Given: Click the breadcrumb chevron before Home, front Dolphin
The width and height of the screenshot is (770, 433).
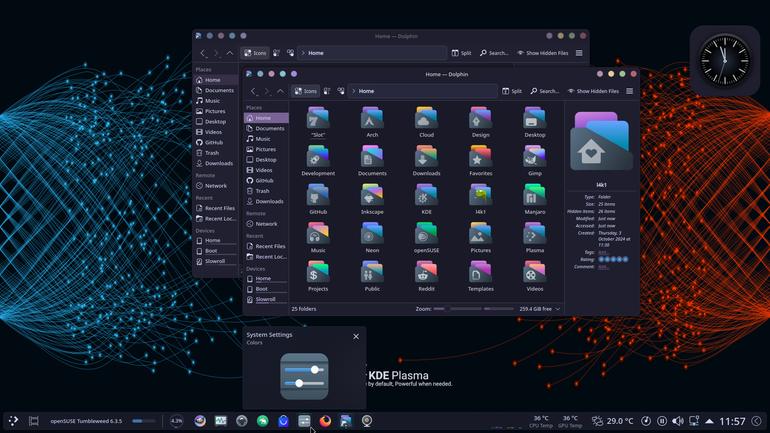Looking at the screenshot, I should tap(353, 91).
